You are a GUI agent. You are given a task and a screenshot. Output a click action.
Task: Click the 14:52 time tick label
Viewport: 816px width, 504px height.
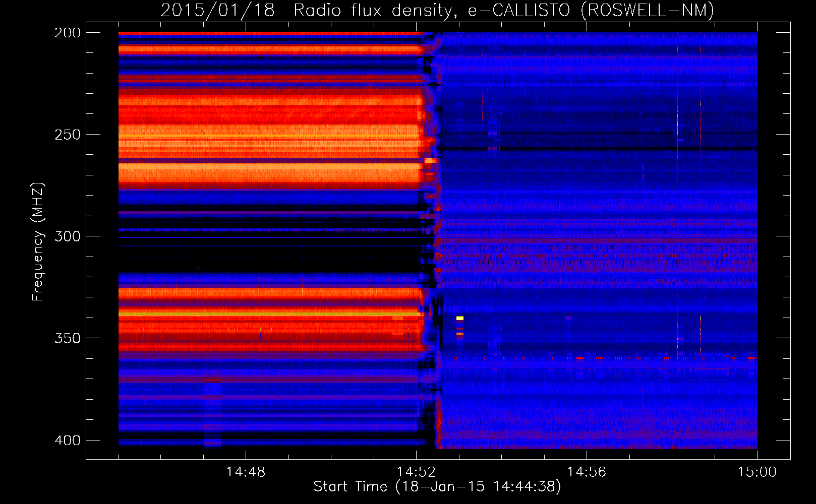coord(416,472)
